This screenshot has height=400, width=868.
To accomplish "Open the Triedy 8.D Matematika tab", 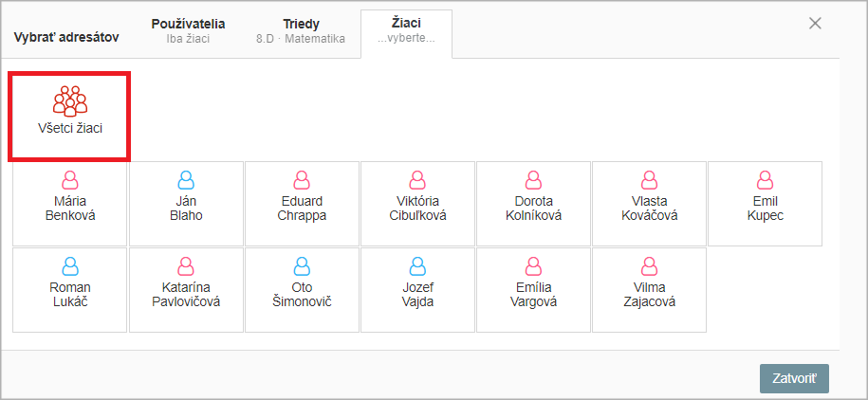I will (301, 31).
